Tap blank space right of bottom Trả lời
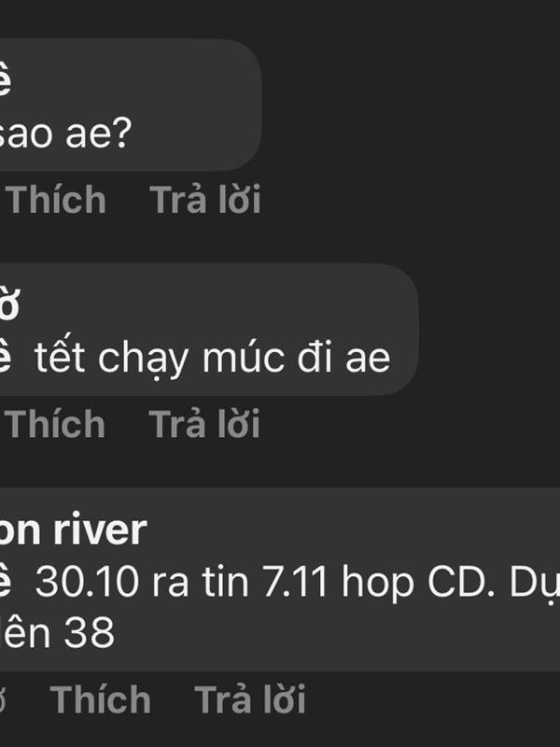The width and height of the screenshot is (560, 747). pos(433,699)
